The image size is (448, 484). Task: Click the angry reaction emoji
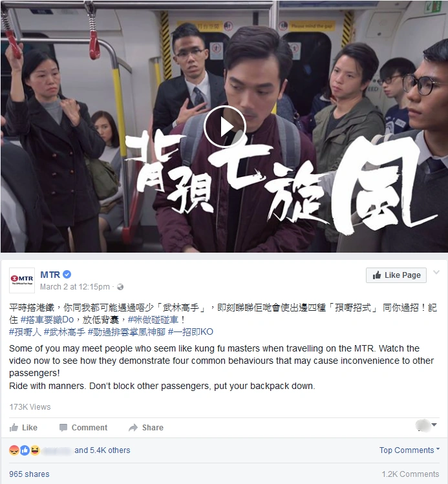pyautogui.click(x=14, y=450)
